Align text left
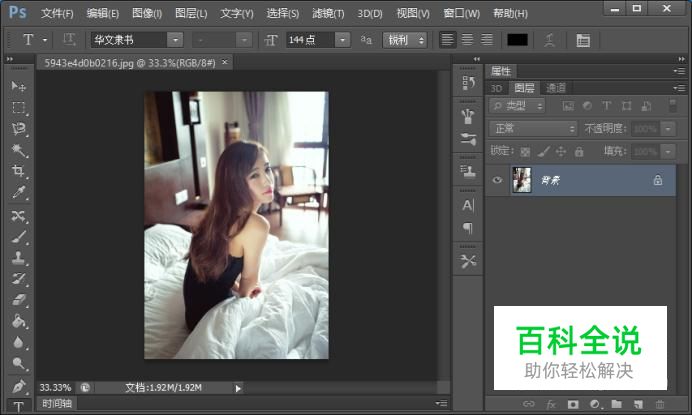 447,40
